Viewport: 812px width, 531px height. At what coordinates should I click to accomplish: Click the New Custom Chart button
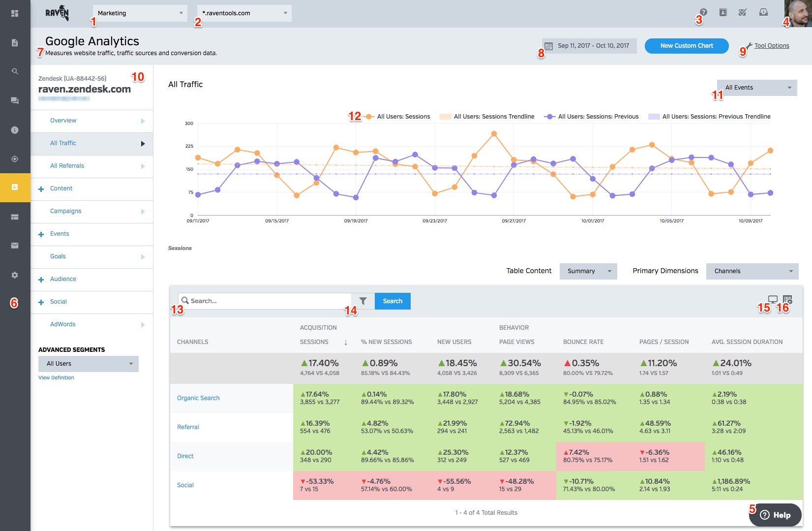686,46
